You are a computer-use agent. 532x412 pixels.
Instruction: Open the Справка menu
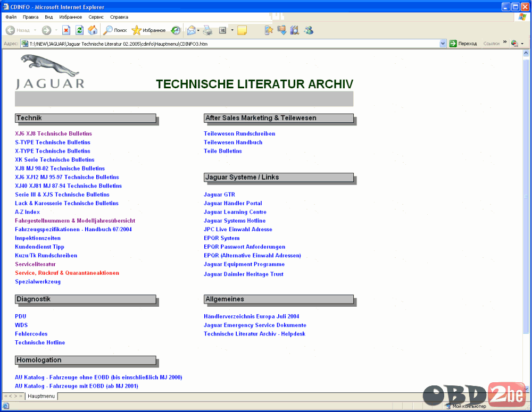119,17
